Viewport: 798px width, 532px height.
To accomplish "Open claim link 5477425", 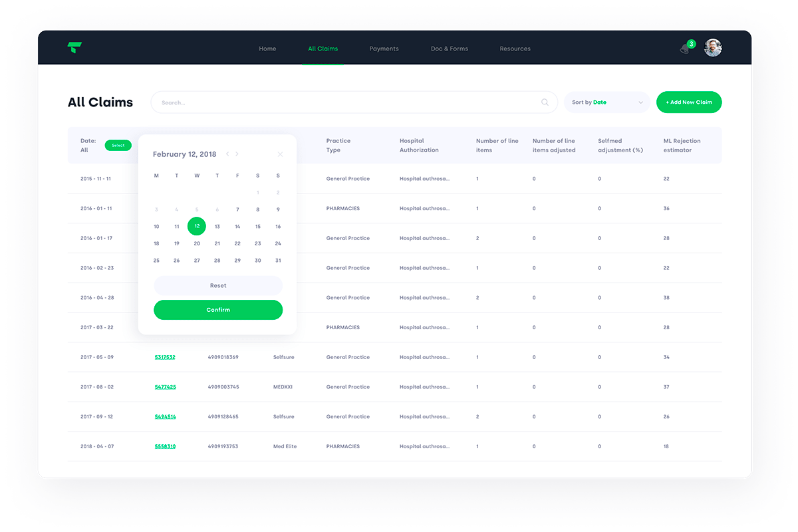I will 165,387.
